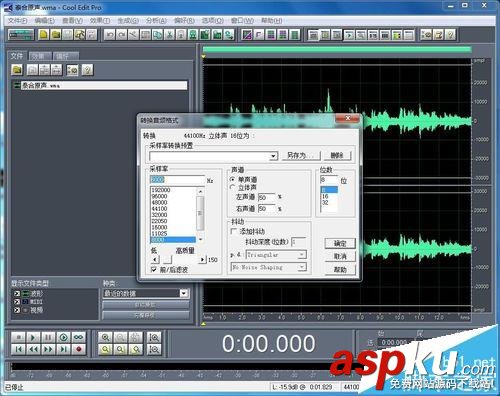Click the green display range bar above the waveform
Image resolution: width=500 pixels, height=396 pixels.
click(337, 49)
